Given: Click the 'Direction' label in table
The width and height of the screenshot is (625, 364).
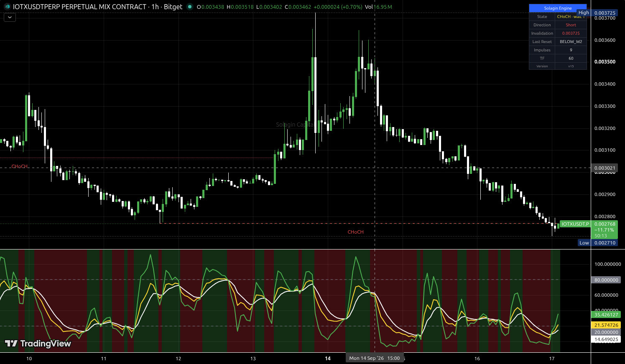Looking at the screenshot, I should tap(542, 25).
